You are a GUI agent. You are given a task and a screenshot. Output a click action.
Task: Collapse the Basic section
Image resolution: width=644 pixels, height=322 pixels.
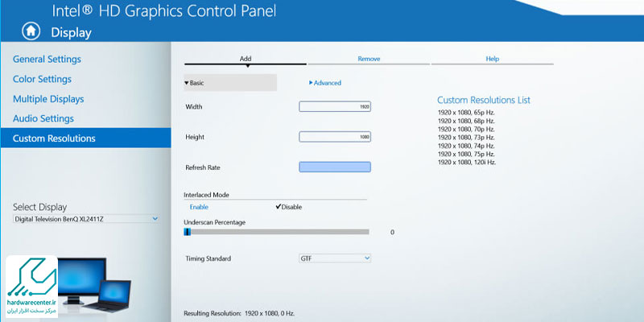tap(230, 83)
